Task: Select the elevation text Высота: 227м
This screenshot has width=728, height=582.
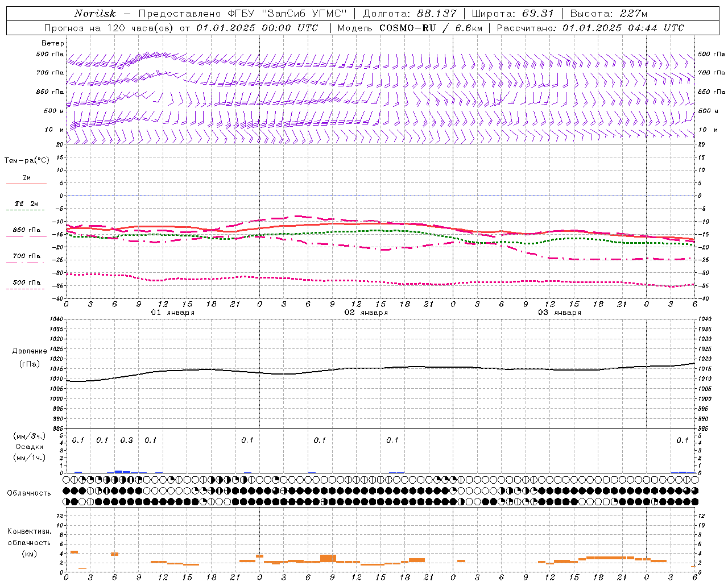Action: point(609,14)
